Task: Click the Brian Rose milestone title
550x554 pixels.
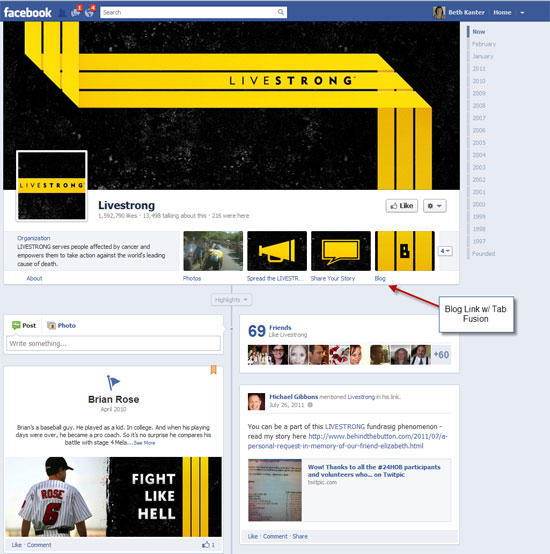Action: pyautogui.click(x=113, y=399)
